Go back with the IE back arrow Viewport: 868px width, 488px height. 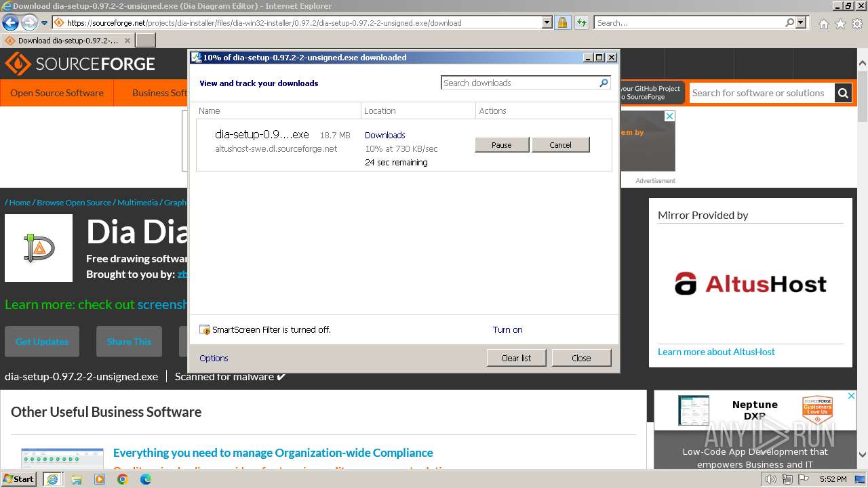(10, 23)
